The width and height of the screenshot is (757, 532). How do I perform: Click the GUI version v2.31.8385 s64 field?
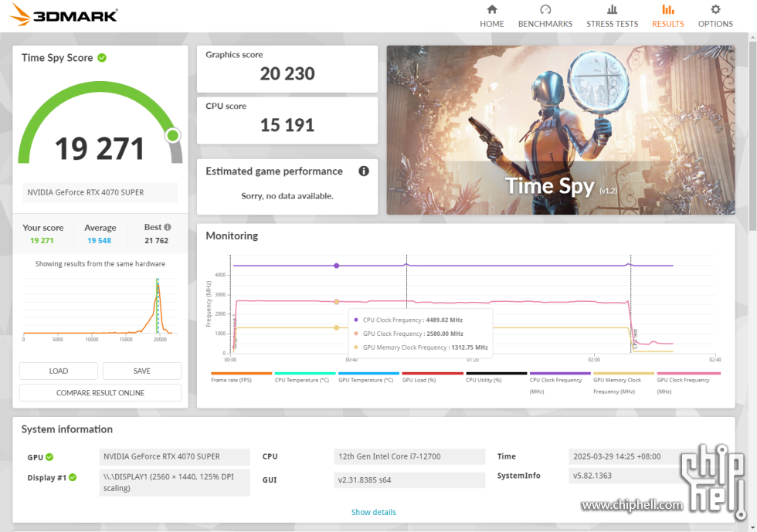pyautogui.click(x=409, y=479)
